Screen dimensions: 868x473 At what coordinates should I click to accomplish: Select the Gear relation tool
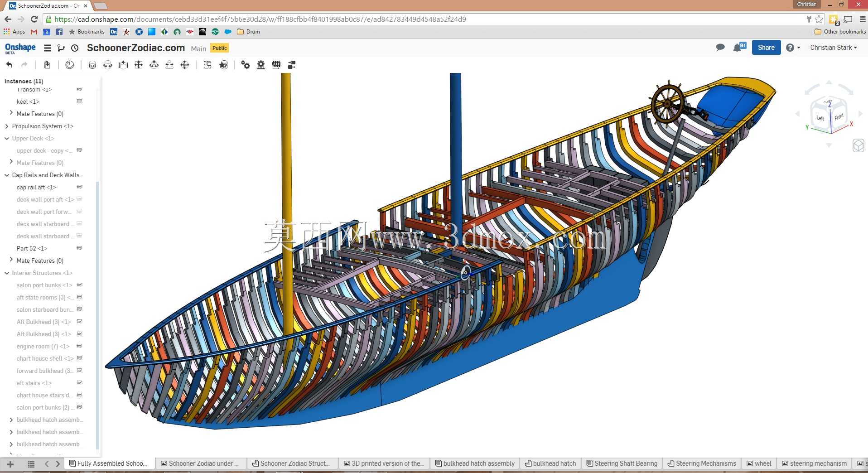pos(246,65)
